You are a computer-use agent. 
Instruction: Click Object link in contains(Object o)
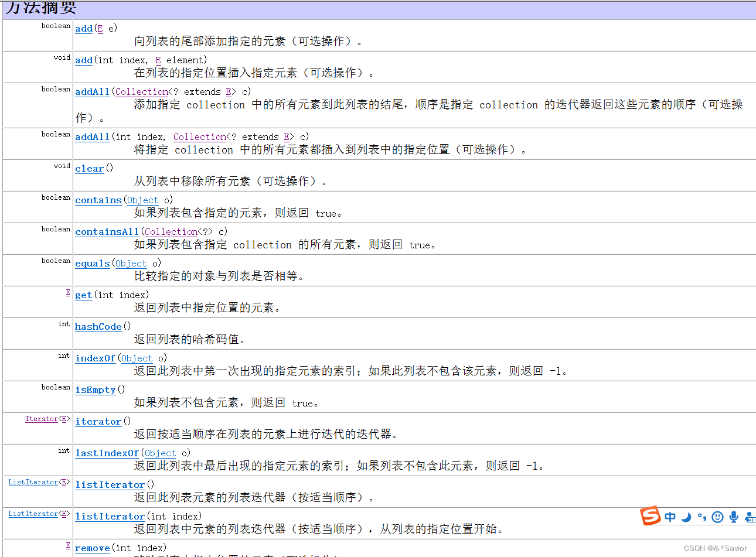pos(143,200)
